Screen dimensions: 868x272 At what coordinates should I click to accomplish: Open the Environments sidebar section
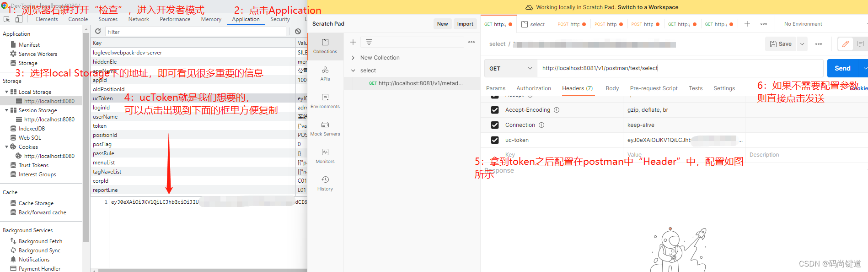(x=325, y=101)
